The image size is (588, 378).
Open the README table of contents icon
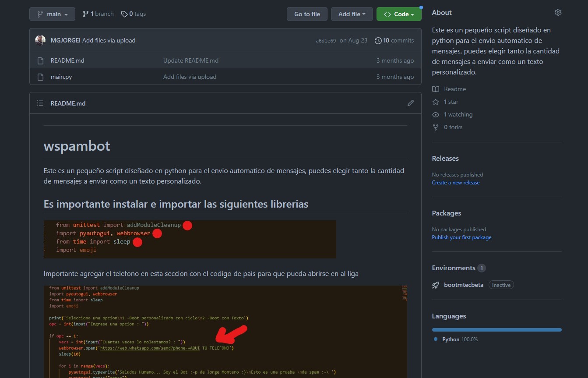[x=40, y=103]
